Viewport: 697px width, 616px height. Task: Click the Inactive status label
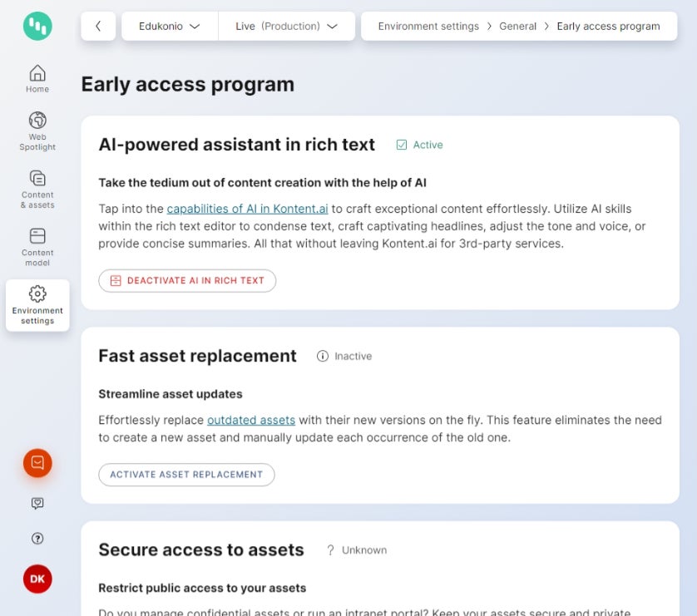tap(353, 356)
